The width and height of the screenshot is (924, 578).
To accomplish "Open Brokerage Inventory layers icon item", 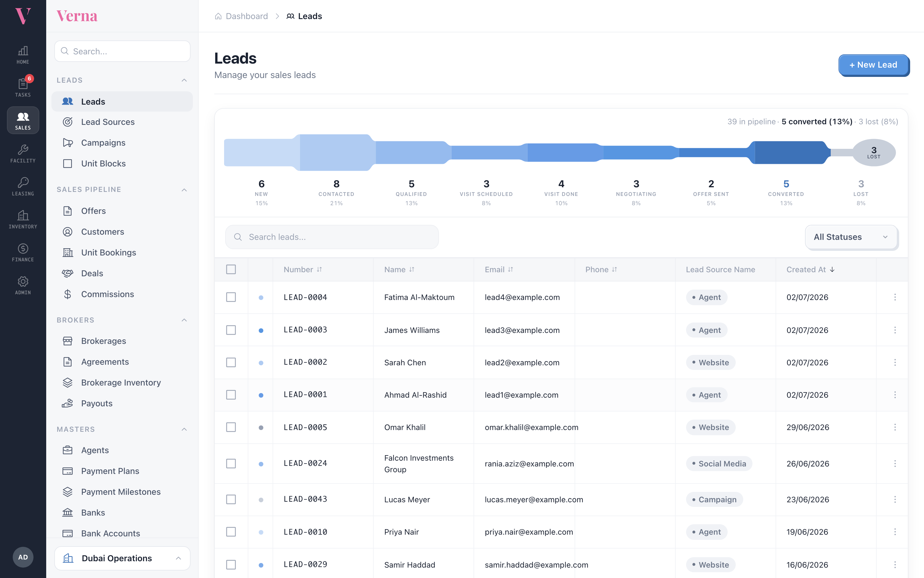I will point(122,383).
